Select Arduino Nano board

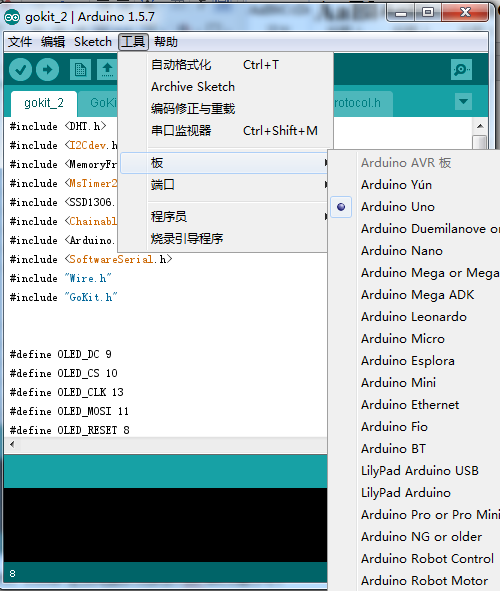415,251
